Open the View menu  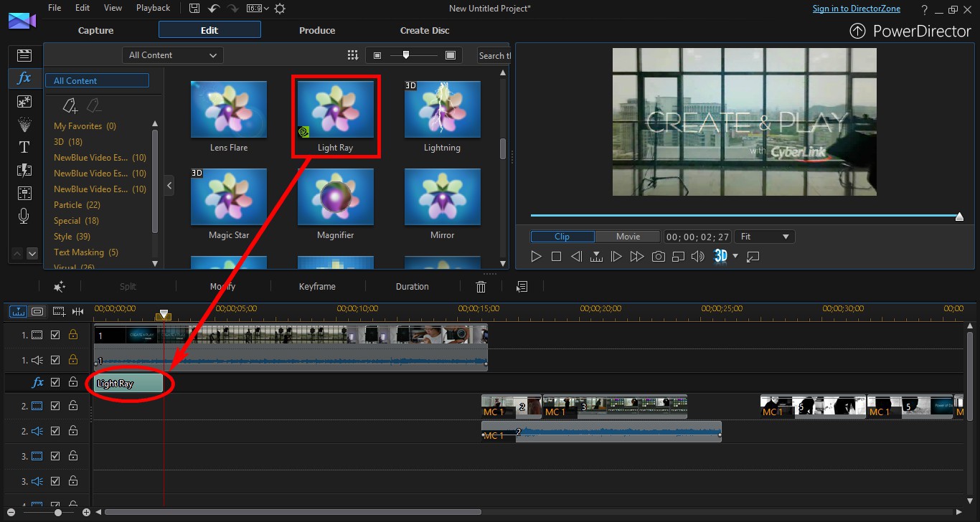point(113,8)
